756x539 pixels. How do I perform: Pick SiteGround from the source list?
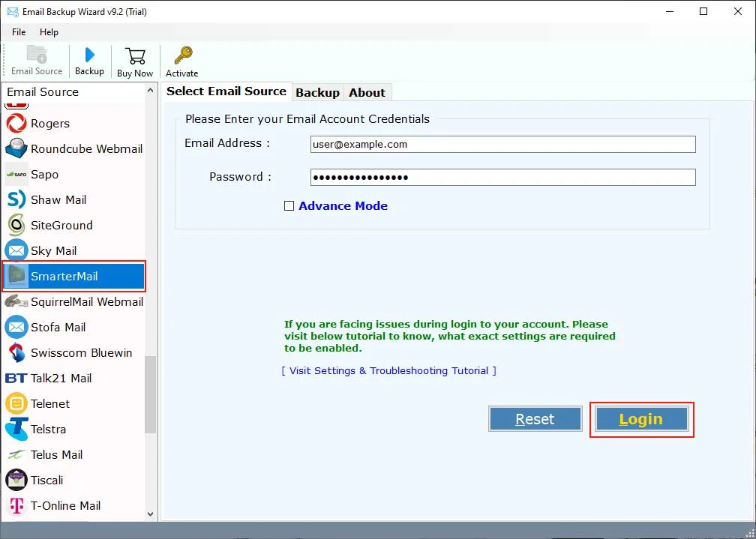click(x=61, y=225)
